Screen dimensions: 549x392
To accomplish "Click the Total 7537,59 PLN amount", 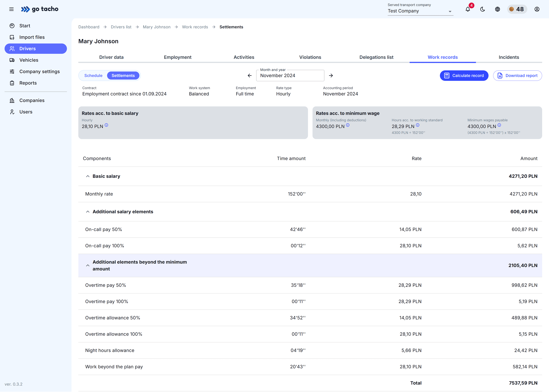I will (523, 383).
